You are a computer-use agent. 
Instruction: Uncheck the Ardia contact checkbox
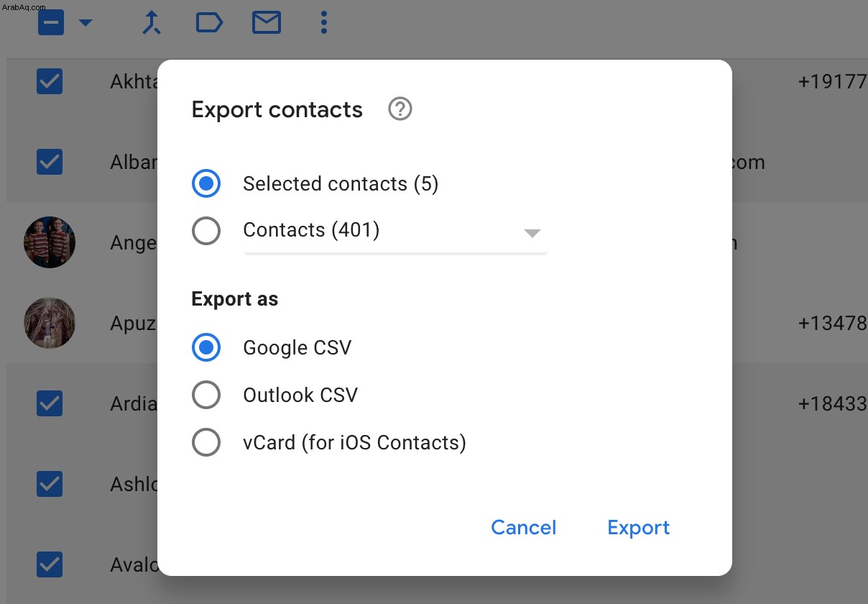point(50,403)
